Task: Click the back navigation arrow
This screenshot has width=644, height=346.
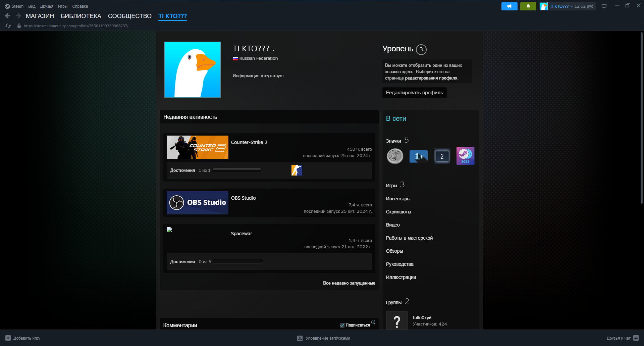Action: coord(8,16)
